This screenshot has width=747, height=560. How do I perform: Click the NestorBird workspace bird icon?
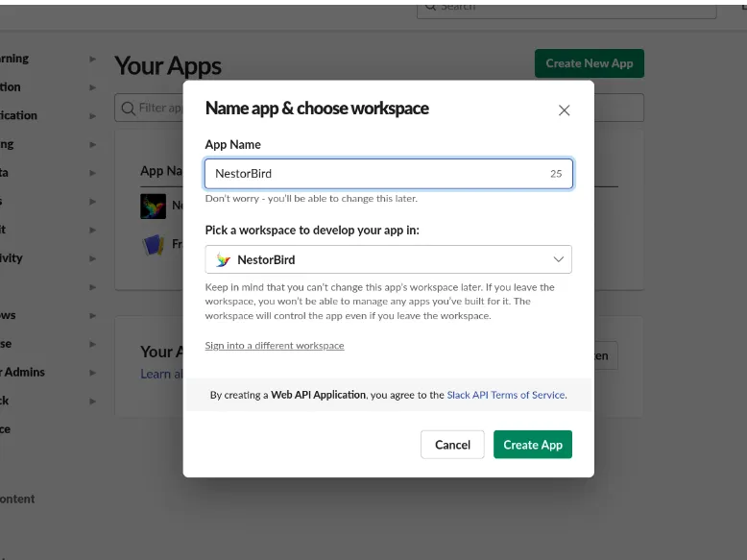click(223, 259)
